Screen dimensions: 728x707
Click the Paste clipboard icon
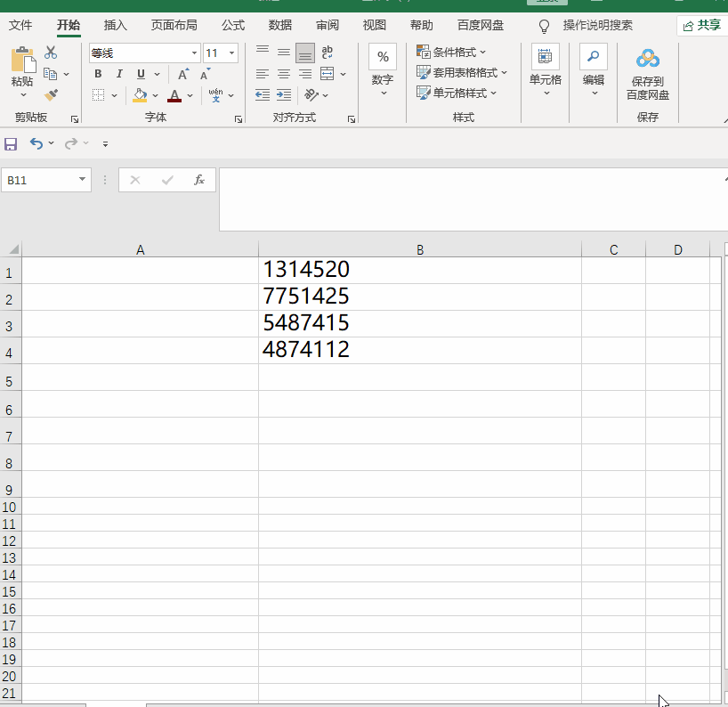point(23,60)
